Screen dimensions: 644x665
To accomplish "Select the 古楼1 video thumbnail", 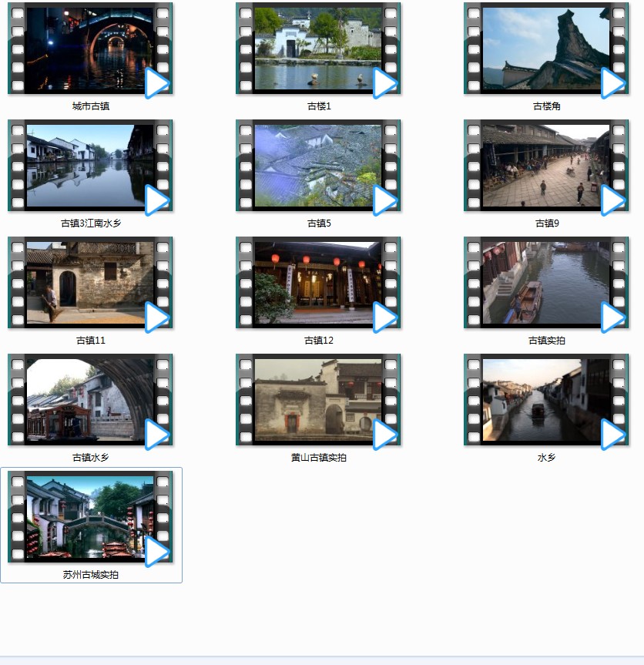I will click(x=318, y=49).
